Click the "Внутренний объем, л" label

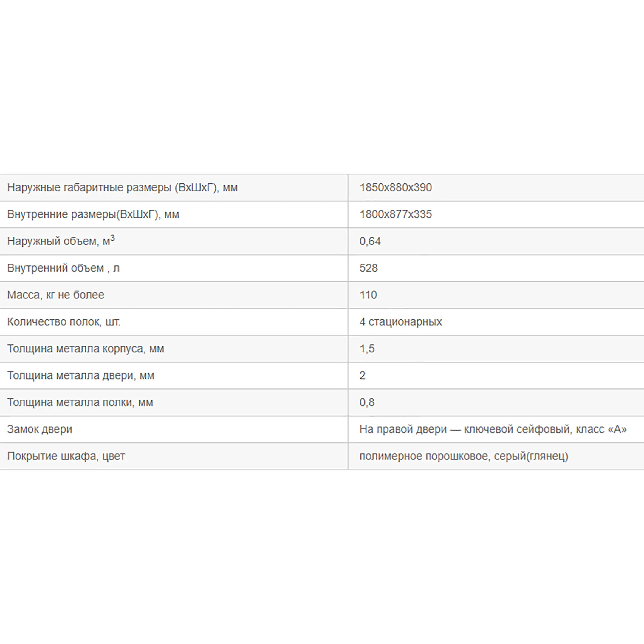pyautogui.click(x=63, y=268)
